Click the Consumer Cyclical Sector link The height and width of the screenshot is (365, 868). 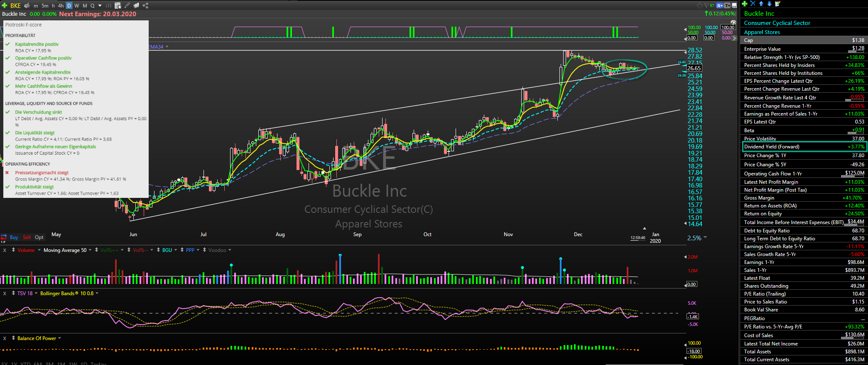777,23
